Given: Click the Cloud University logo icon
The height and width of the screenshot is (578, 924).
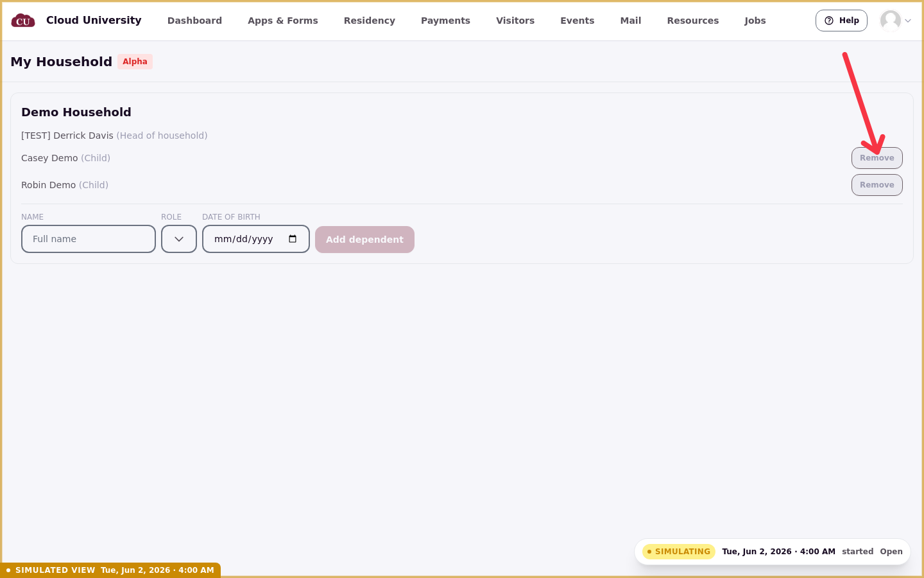Looking at the screenshot, I should [x=23, y=21].
